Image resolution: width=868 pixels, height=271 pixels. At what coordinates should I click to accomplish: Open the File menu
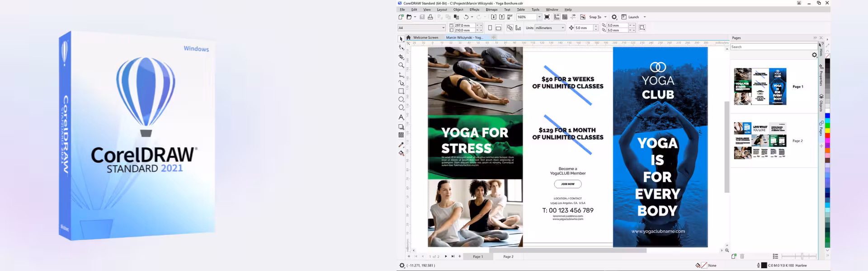[402, 9]
